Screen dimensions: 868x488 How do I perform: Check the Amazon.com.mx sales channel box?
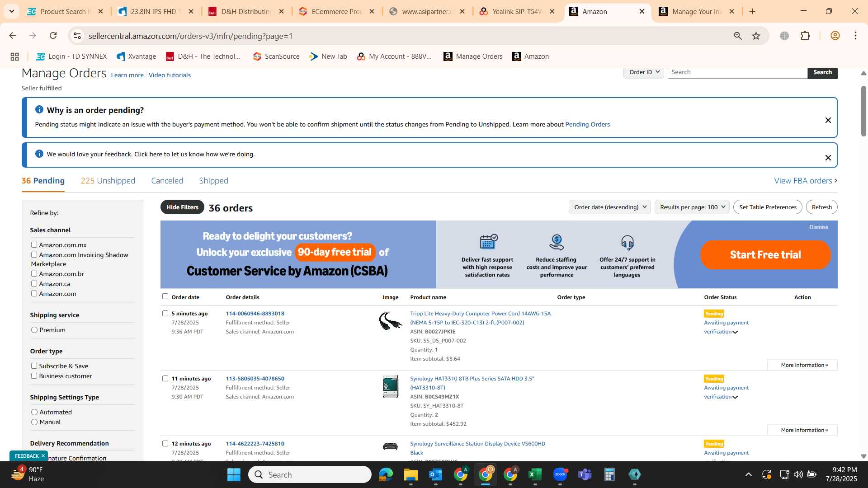[x=34, y=244]
